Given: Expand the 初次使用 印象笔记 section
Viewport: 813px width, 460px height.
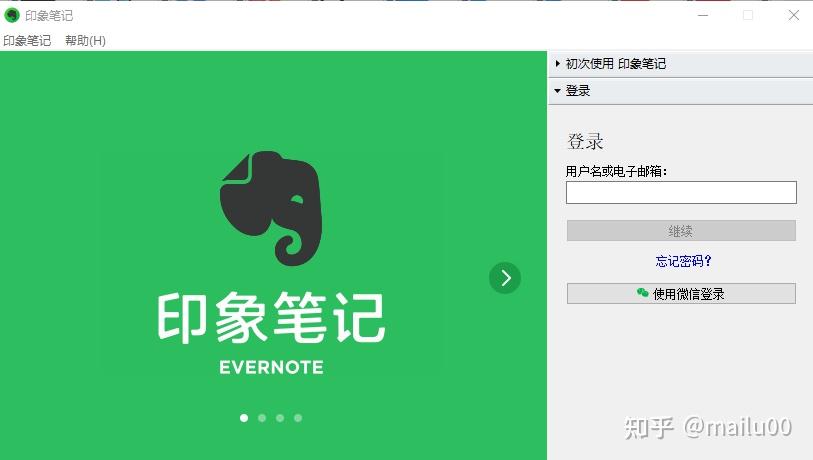Looking at the screenshot, I should (680, 64).
